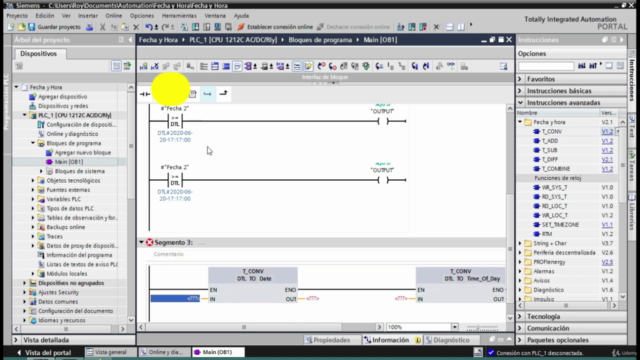Click the delete X icon in main toolbar

(x=136, y=27)
